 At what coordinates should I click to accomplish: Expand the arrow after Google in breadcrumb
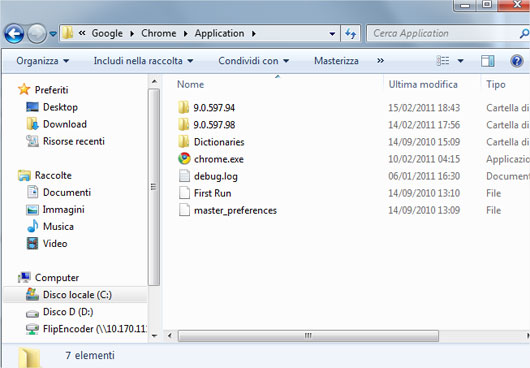132,33
